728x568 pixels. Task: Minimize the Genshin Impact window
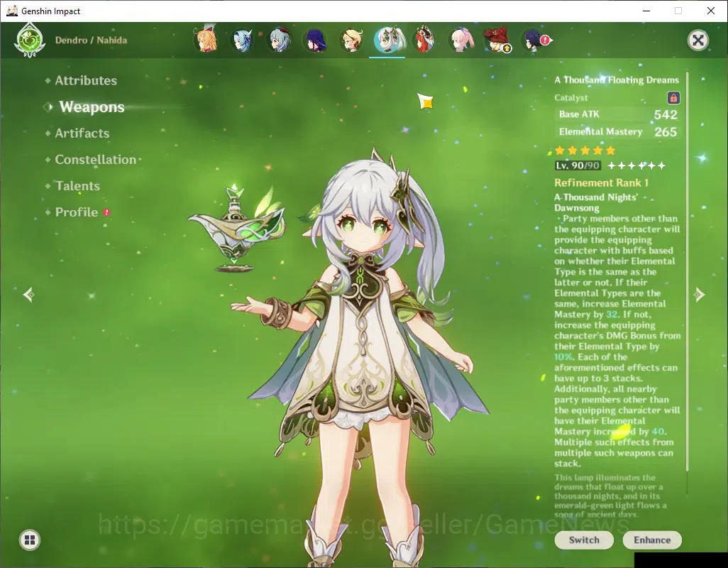click(646, 11)
